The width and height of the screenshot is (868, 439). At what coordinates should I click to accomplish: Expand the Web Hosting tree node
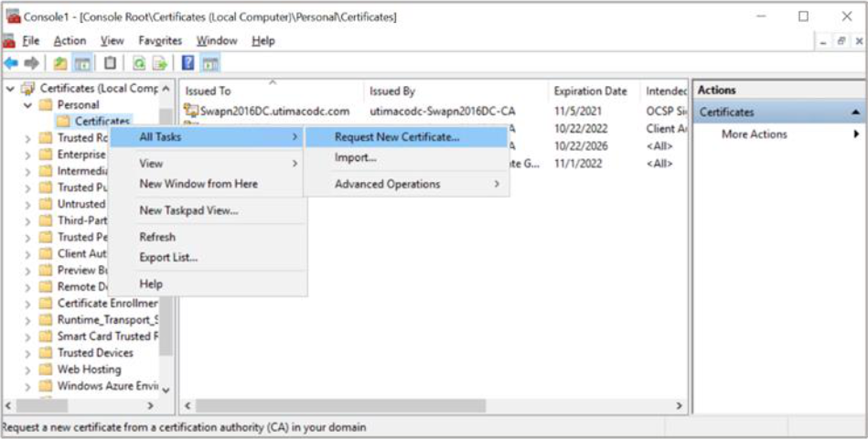click(x=26, y=369)
